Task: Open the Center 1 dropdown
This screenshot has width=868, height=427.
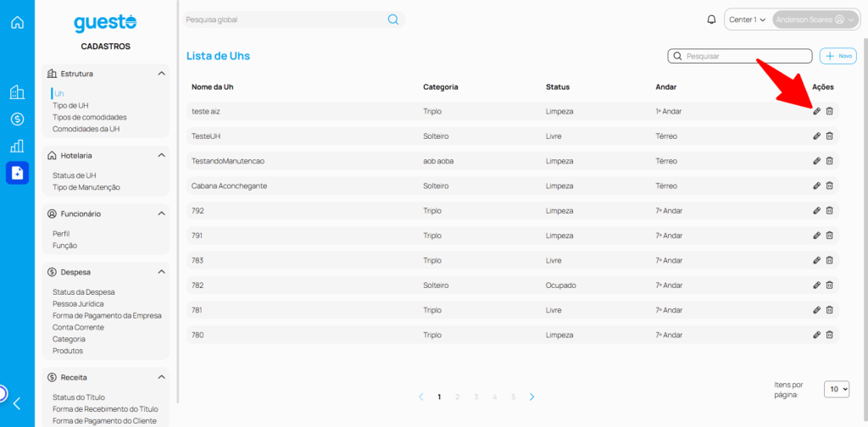Action: 748,19
